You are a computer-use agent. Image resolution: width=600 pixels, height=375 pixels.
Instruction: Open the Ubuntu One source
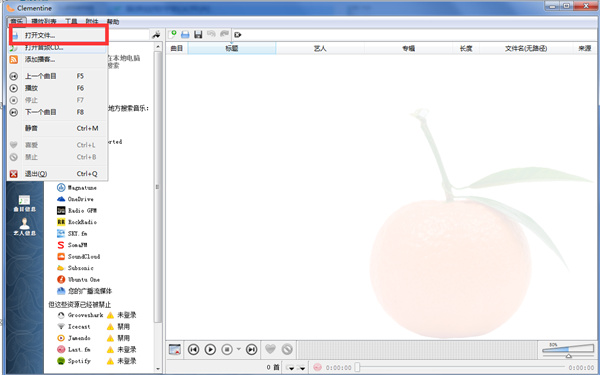pos(78,279)
